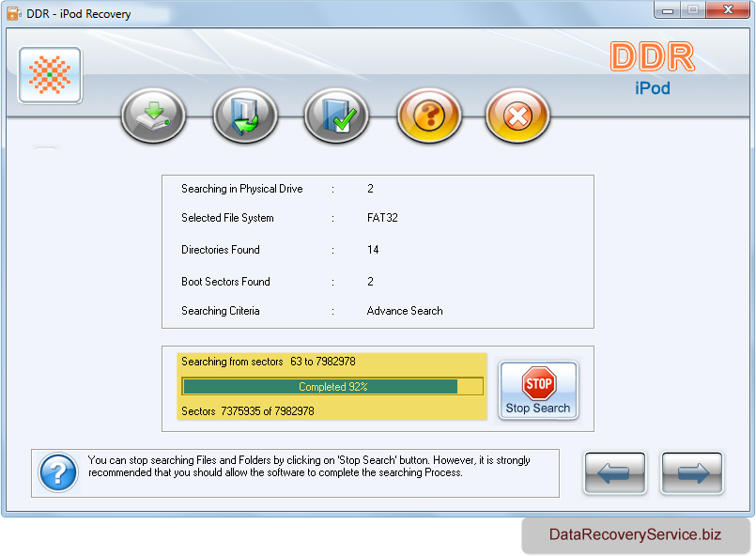Click the 'Boot Sectors Found' label
Image resolution: width=756 pixels, height=556 pixels.
(x=225, y=282)
